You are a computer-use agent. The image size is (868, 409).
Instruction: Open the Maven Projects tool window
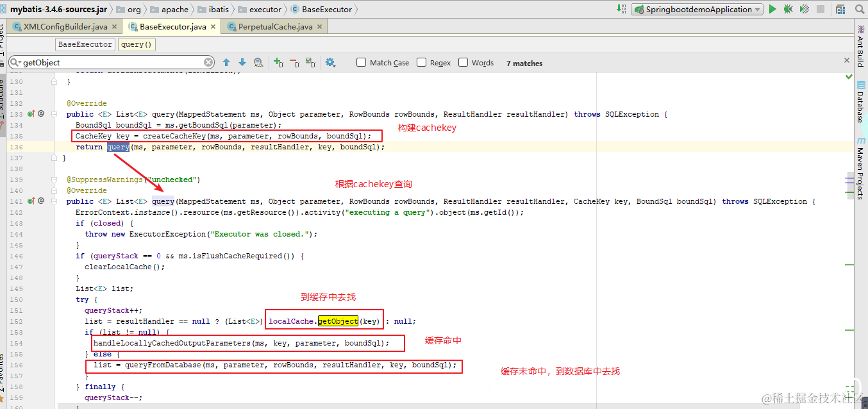pyautogui.click(x=860, y=167)
